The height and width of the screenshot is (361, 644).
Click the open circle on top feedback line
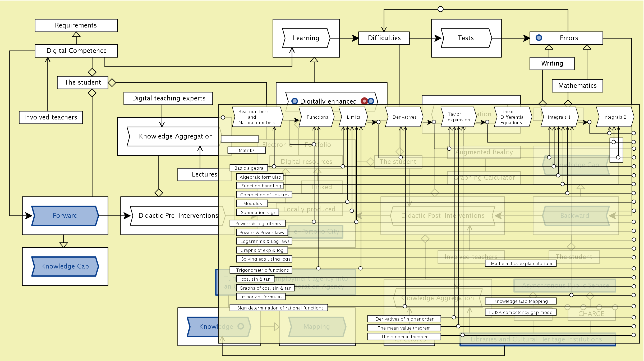[x=440, y=9]
